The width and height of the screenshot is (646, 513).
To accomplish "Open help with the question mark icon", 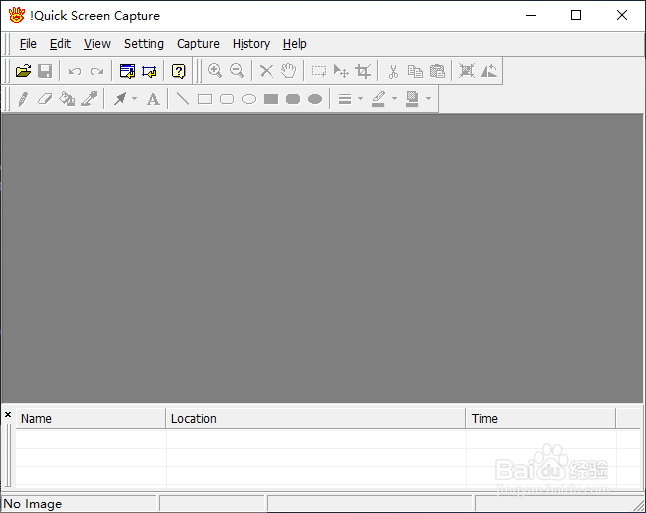I will tap(178, 71).
